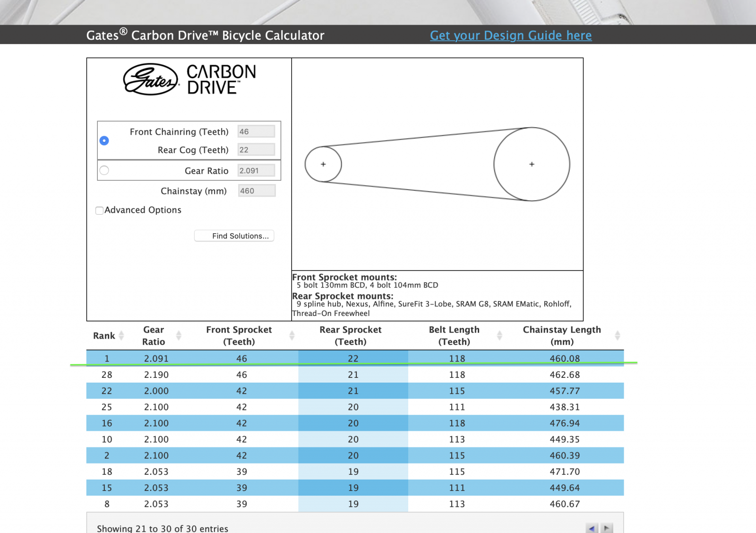Image resolution: width=756 pixels, height=533 pixels.
Task: Click the Rear Sprocket column header
Action: [350, 335]
